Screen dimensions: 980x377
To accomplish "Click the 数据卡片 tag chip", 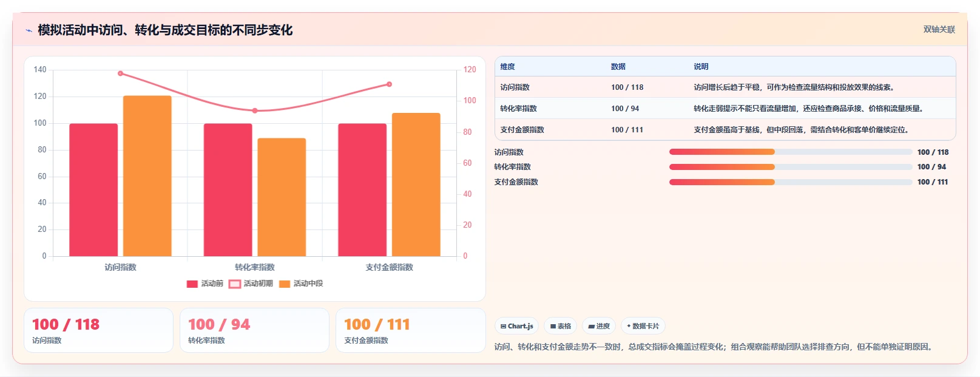I will (643, 326).
